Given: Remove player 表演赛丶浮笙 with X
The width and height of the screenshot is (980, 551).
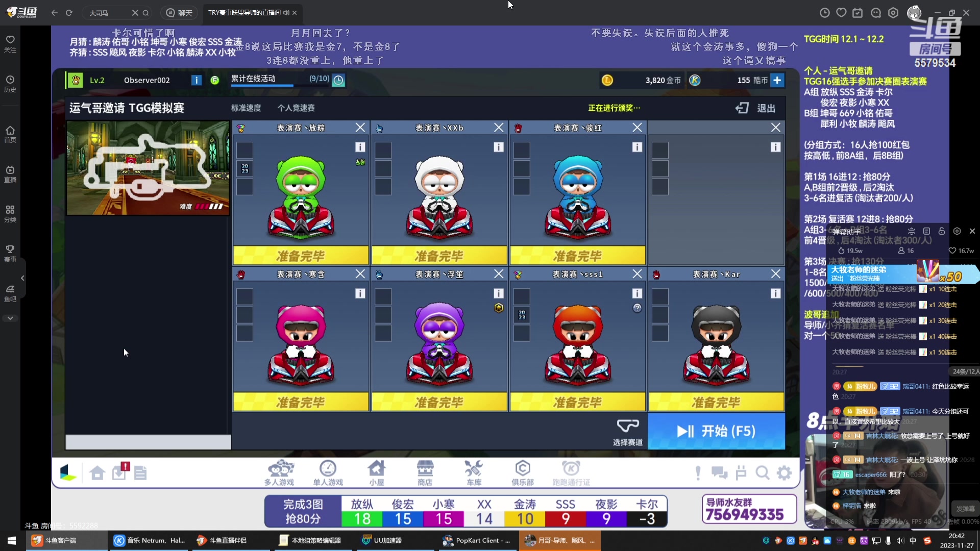Looking at the screenshot, I should 499,274.
